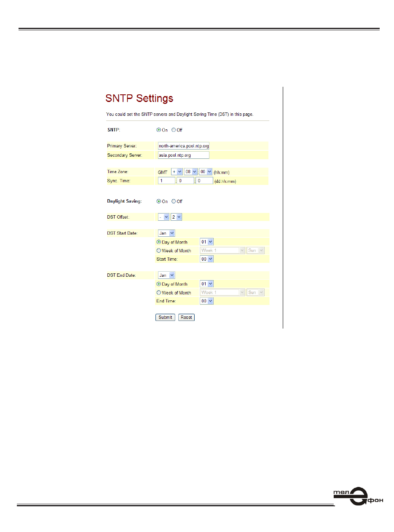Choose Week of Month for DST Start Date
The width and height of the screenshot is (394, 532).
(159, 251)
